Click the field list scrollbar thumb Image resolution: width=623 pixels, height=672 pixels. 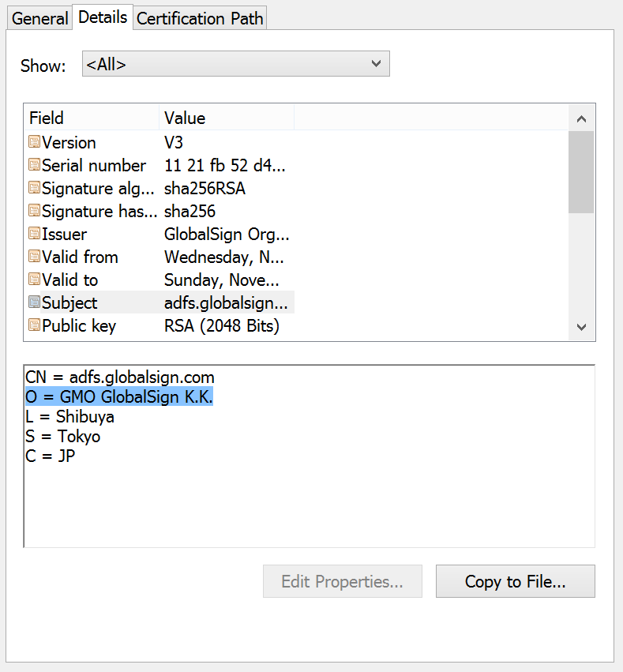click(x=580, y=172)
